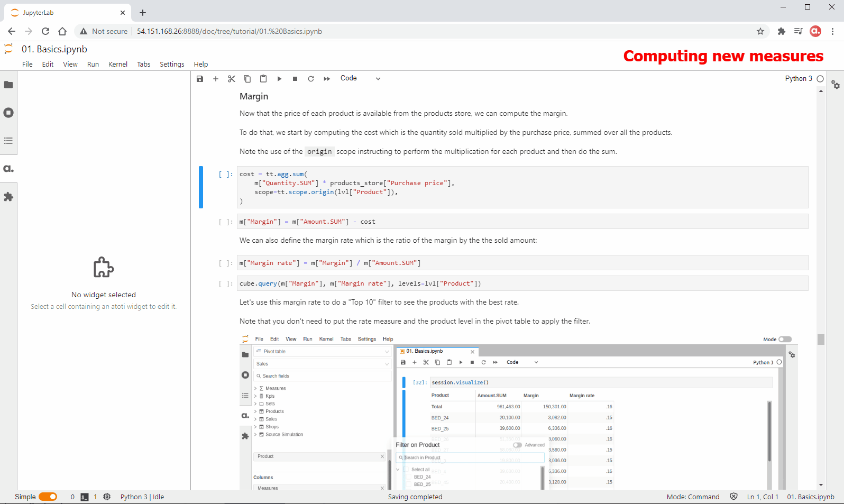Go back in the browser
Screen dimensions: 844x504
12,31
